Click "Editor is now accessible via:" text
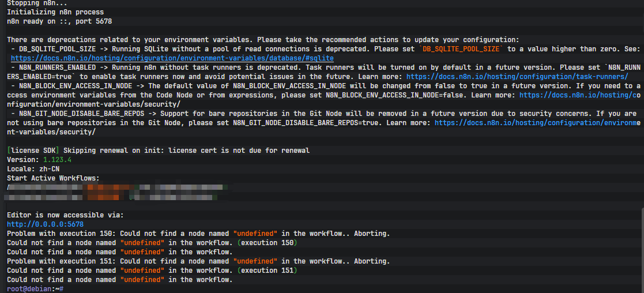This screenshot has width=644, height=293. click(65, 215)
